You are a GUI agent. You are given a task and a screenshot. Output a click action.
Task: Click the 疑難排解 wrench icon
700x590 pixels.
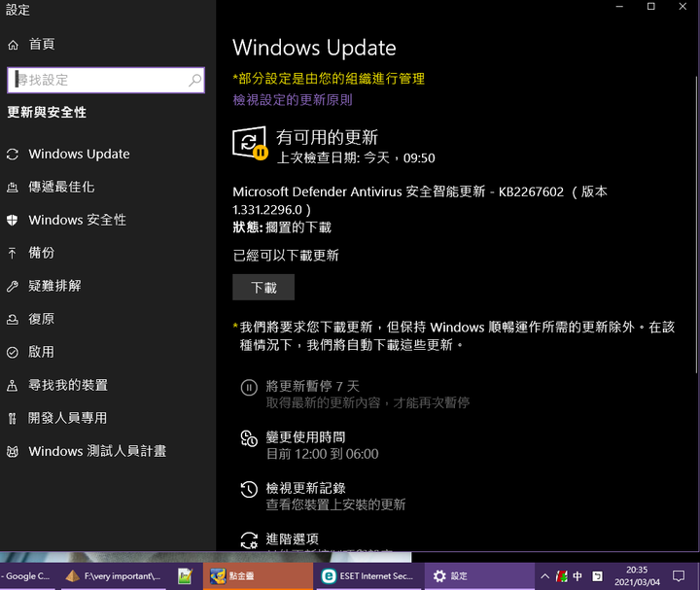pos(13,286)
